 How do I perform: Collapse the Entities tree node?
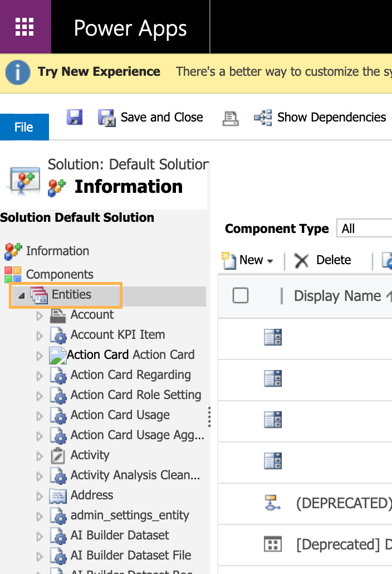point(21,295)
